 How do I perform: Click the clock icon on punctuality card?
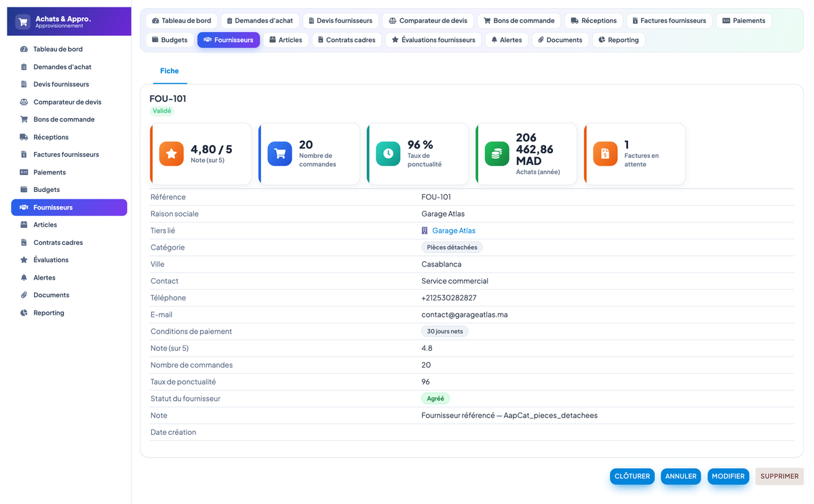click(389, 154)
